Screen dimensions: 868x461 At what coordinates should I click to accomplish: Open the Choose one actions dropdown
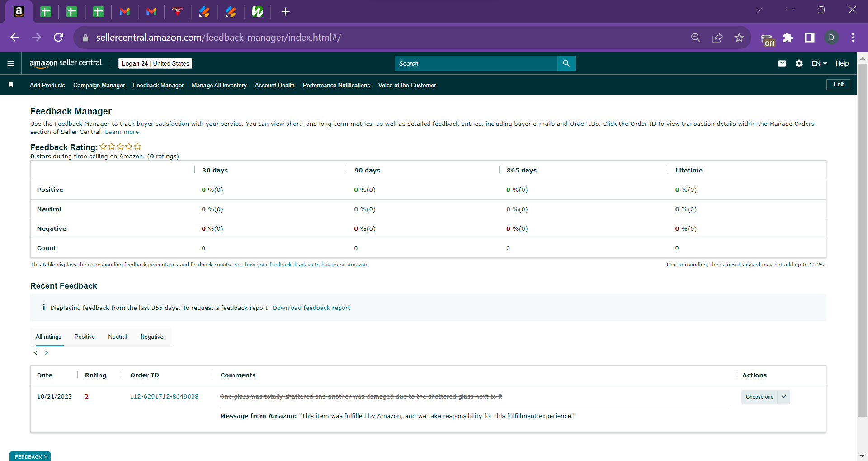[x=765, y=397]
